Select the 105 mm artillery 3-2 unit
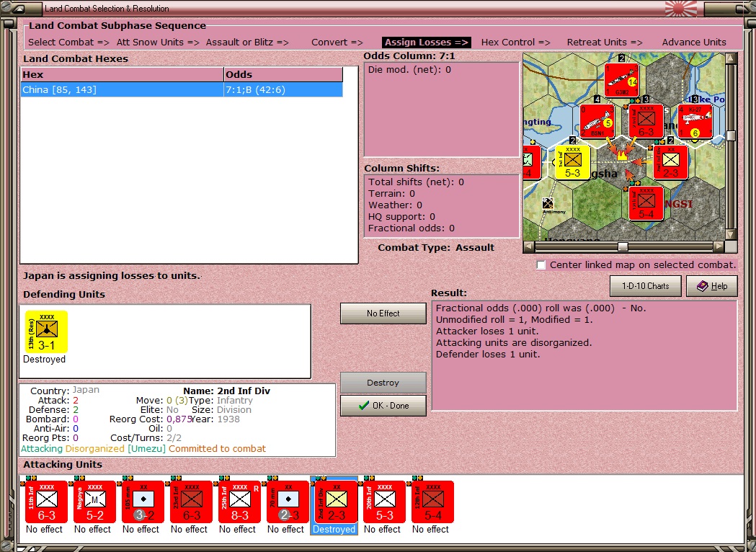This screenshot has width=756, height=552. tap(143, 502)
